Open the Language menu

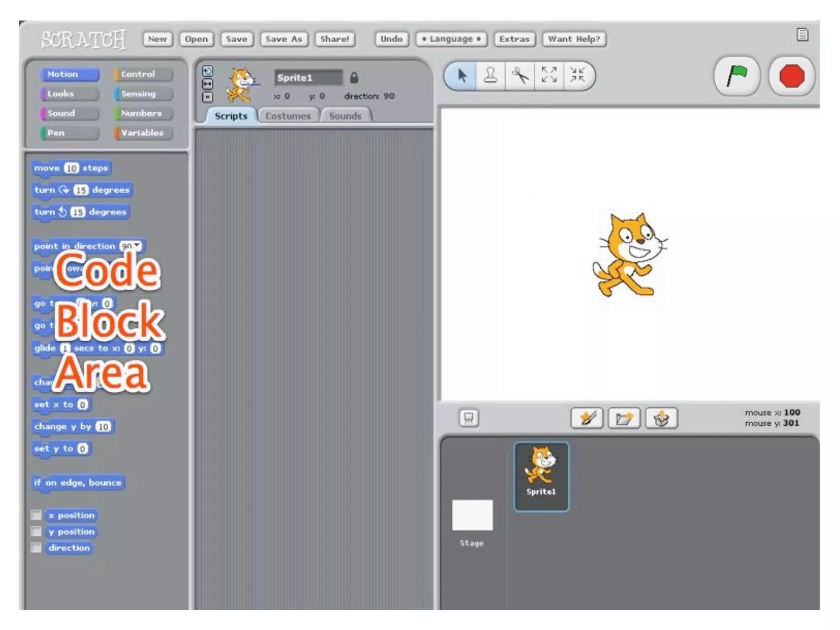click(x=451, y=39)
